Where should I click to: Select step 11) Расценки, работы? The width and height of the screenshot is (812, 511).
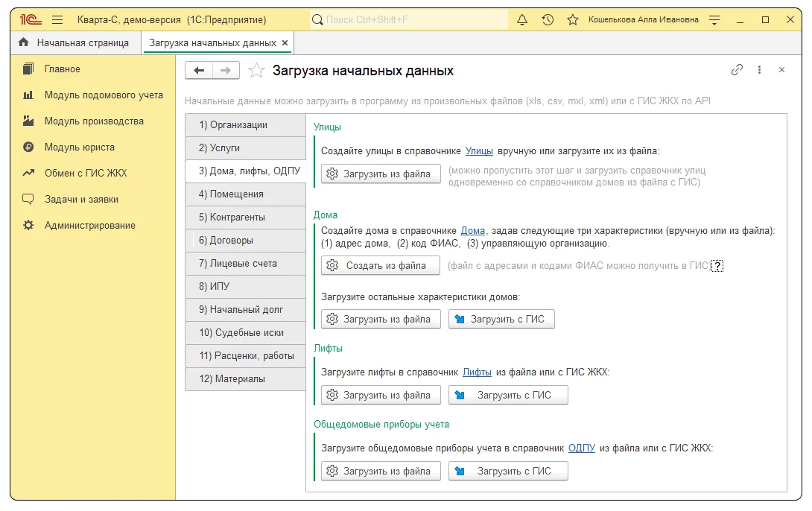pos(246,355)
